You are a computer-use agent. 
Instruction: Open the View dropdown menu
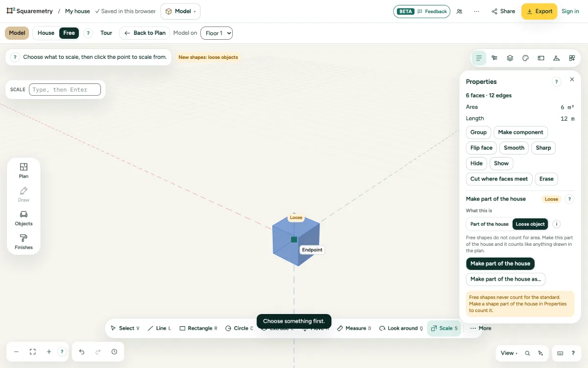pyautogui.click(x=509, y=353)
